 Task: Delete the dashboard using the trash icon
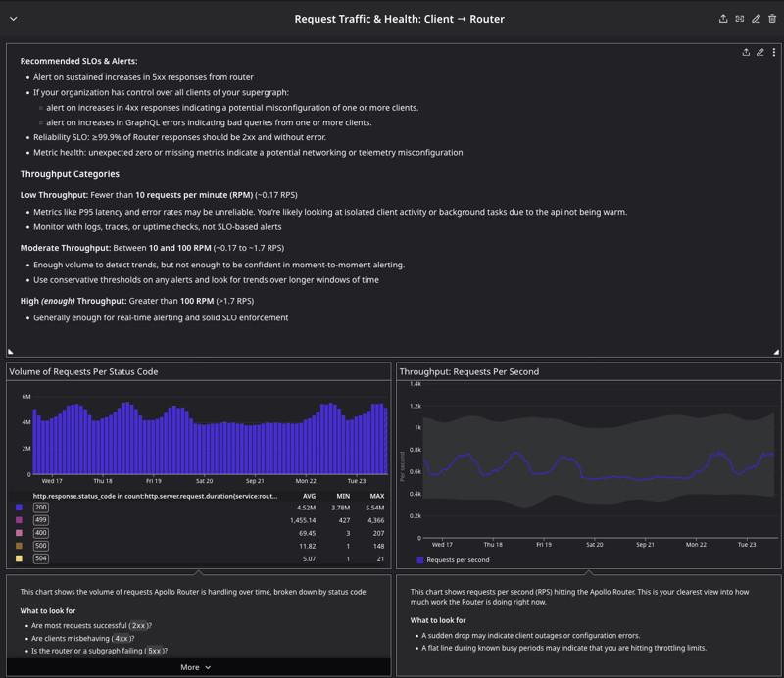click(772, 18)
